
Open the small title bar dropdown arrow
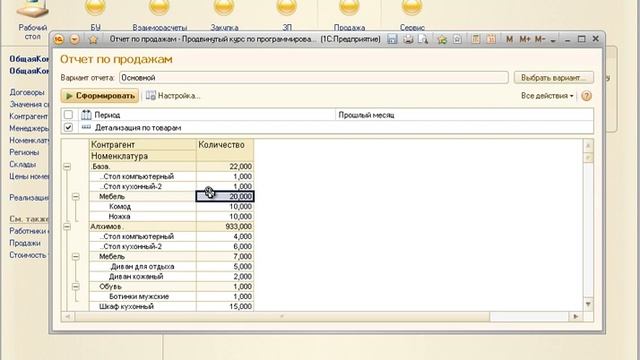pos(553,40)
